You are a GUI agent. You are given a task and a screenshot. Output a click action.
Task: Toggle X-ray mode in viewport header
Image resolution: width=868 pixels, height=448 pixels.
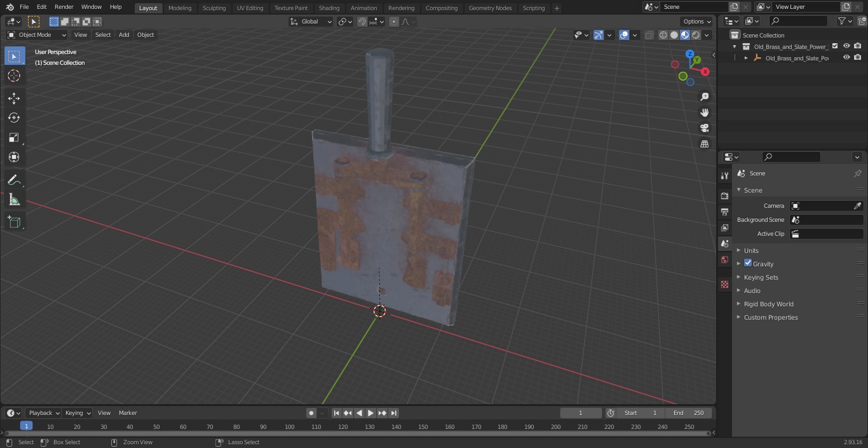click(x=649, y=35)
